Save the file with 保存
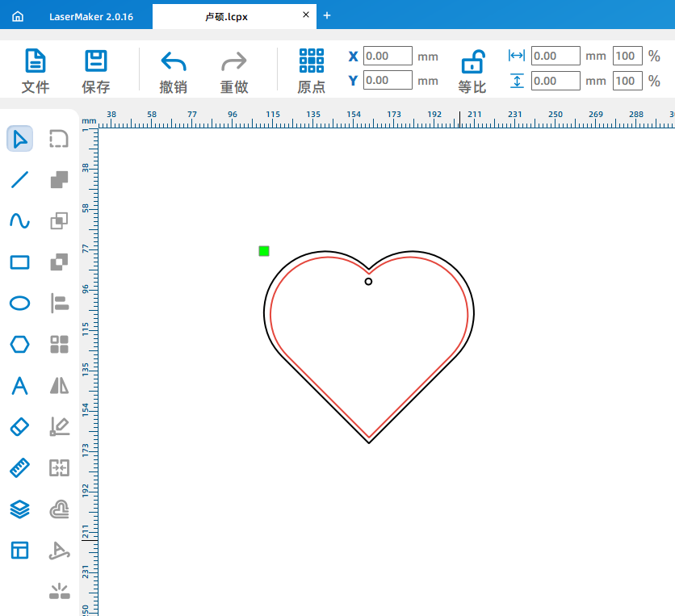 tap(96, 71)
